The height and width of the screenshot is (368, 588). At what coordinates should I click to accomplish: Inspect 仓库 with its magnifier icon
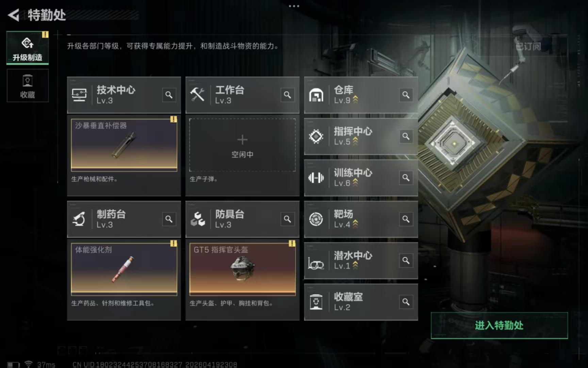(406, 95)
